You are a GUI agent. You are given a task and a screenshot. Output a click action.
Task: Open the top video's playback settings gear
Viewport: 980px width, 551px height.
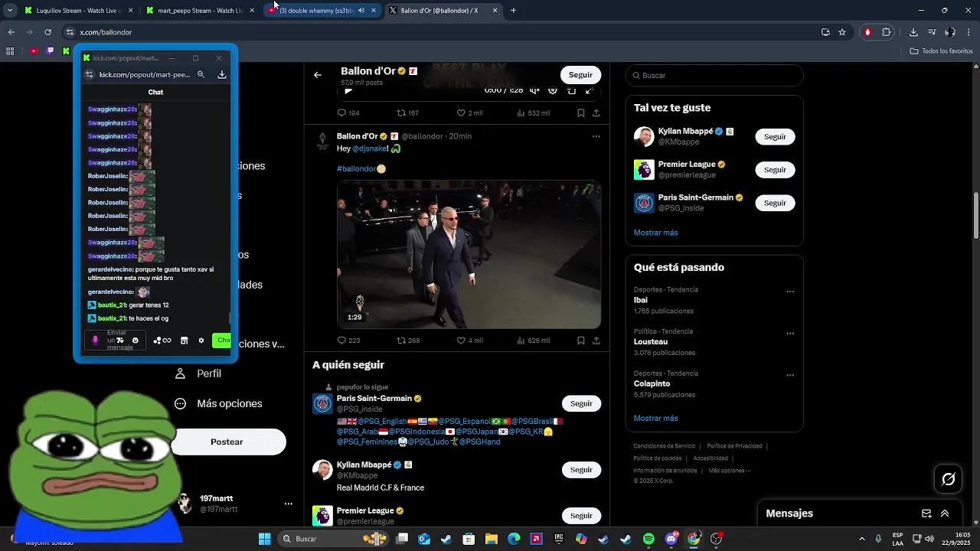point(553,90)
